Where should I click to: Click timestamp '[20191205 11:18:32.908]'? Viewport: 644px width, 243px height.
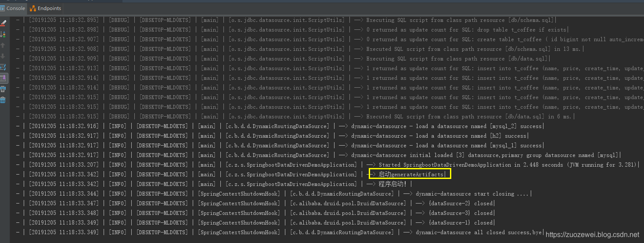coord(64,49)
